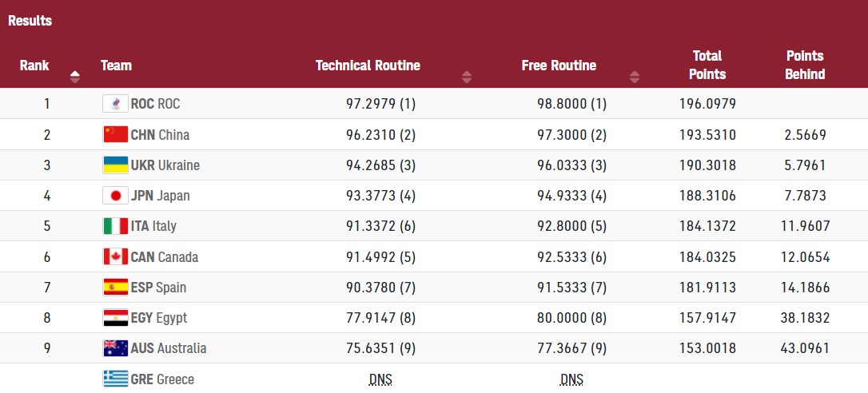The height and width of the screenshot is (393, 868).
Task: Click the Italy flag icon
Action: 116,226
